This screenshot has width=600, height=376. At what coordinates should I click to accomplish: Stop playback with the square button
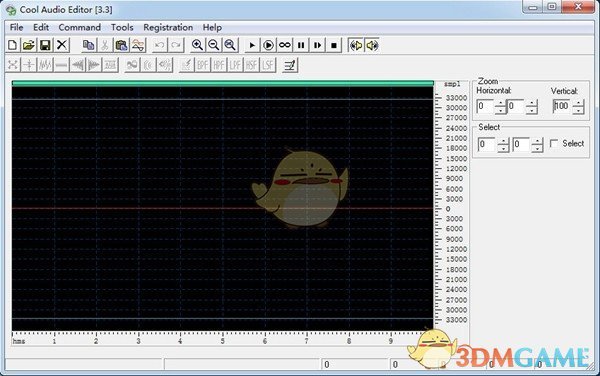[x=334, y=45]
